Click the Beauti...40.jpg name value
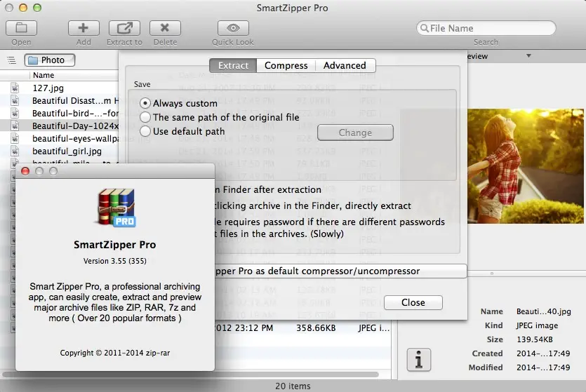This screenshot has width=586, height=392. tap(543, 311)
